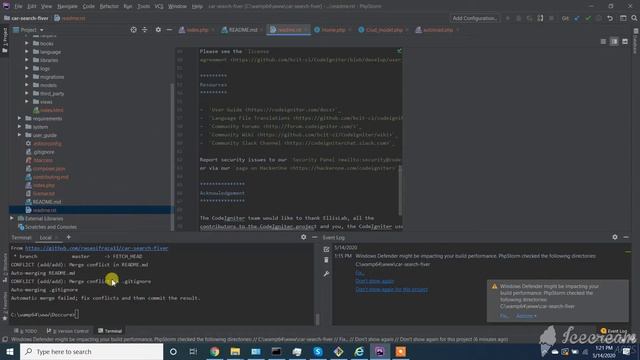
Task: Click the editor vertical scrollbar
Action: coord(400,190)
